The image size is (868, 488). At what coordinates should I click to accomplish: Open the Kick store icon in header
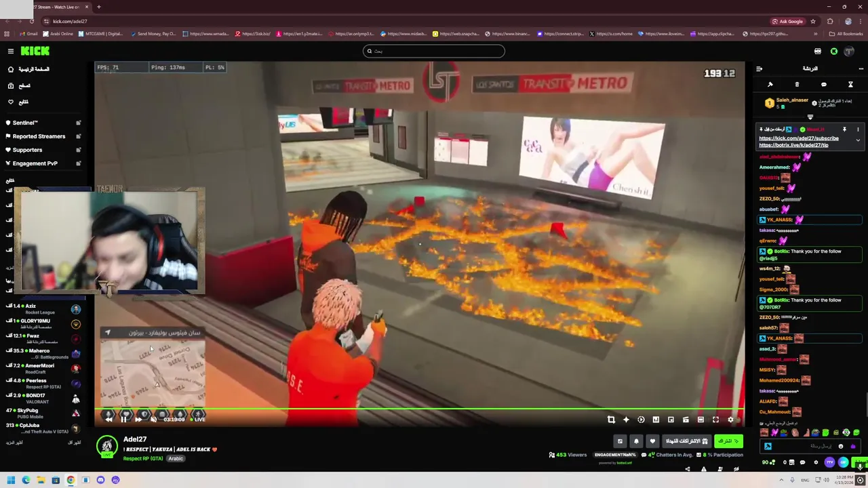point(818,51)
